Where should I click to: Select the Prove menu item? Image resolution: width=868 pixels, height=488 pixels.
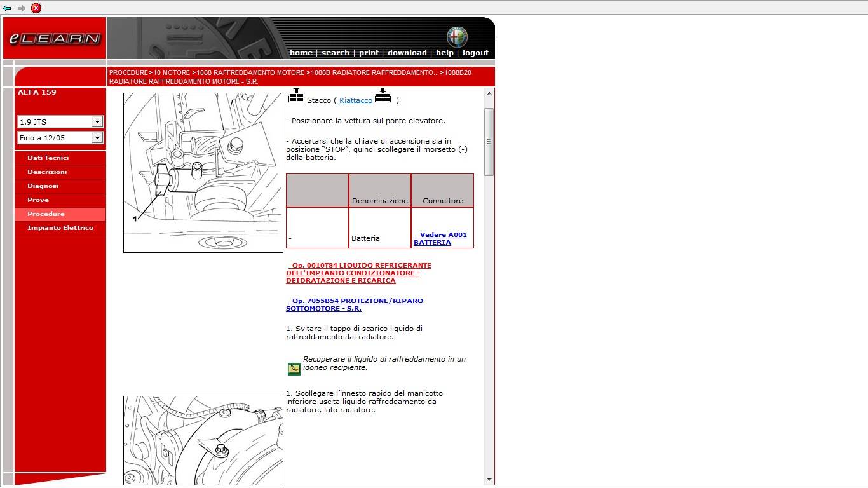(x=60, y=200)
